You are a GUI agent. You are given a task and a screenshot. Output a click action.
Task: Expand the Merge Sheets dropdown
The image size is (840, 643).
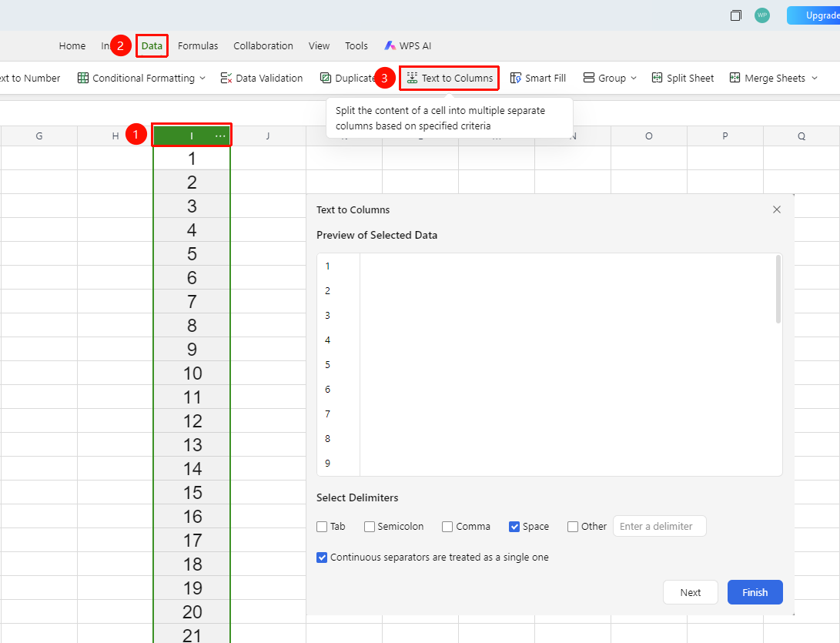(815, 79)
